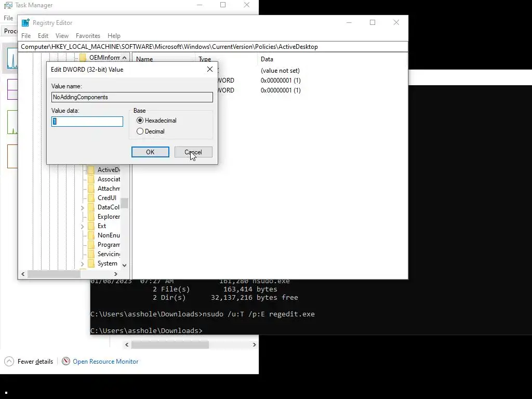Click the Data column header
The width and height of the screenshot is (532, 399).
tap(267, 59)
